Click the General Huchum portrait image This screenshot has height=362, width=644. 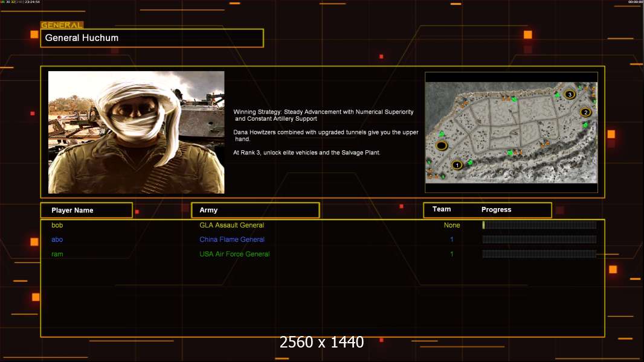[x=136, y=132]
